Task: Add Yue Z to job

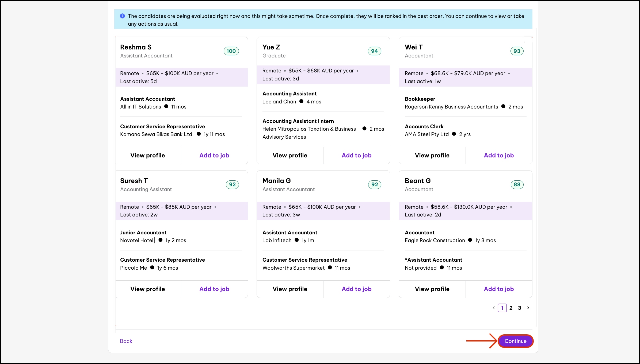Action: (356, 155)
